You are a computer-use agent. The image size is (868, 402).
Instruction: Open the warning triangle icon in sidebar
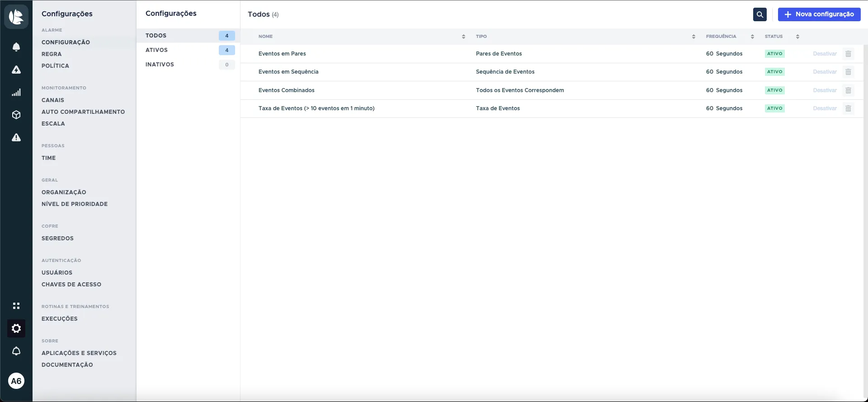[x=16, y=137]
